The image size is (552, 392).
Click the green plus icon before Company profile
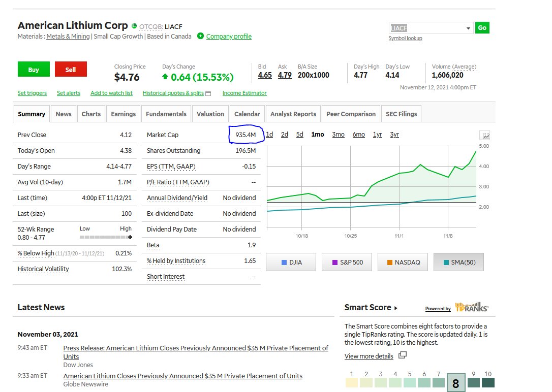click(x=200, y=36)
